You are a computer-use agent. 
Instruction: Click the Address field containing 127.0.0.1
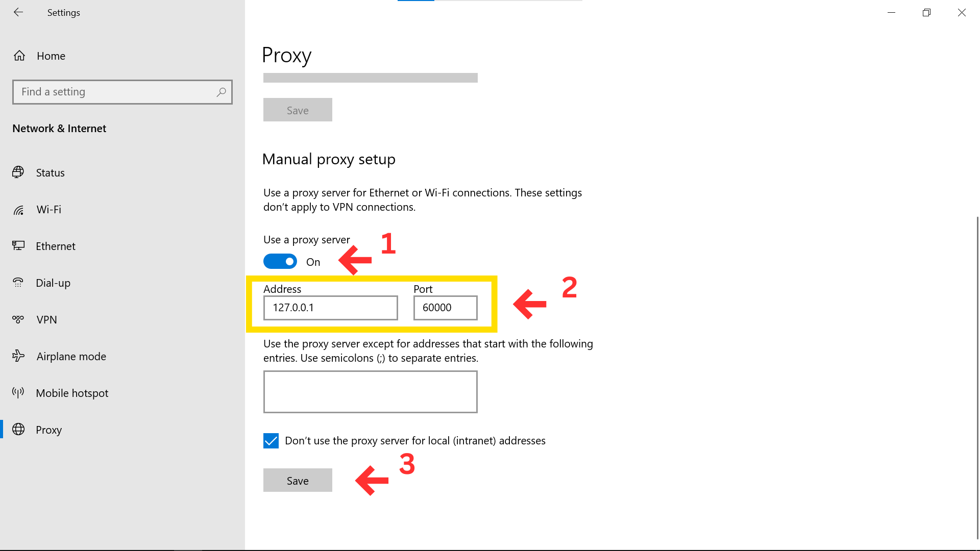coord(330,308)
